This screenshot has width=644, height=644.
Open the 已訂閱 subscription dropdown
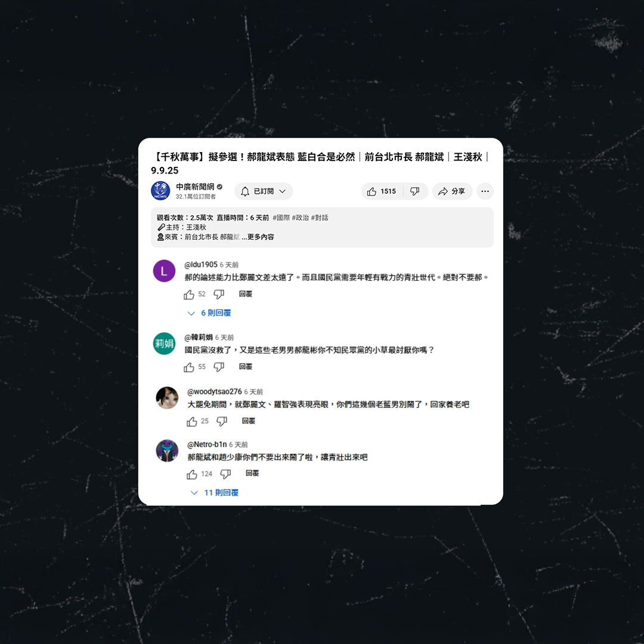pyautogui.click(x=264, y=191)
